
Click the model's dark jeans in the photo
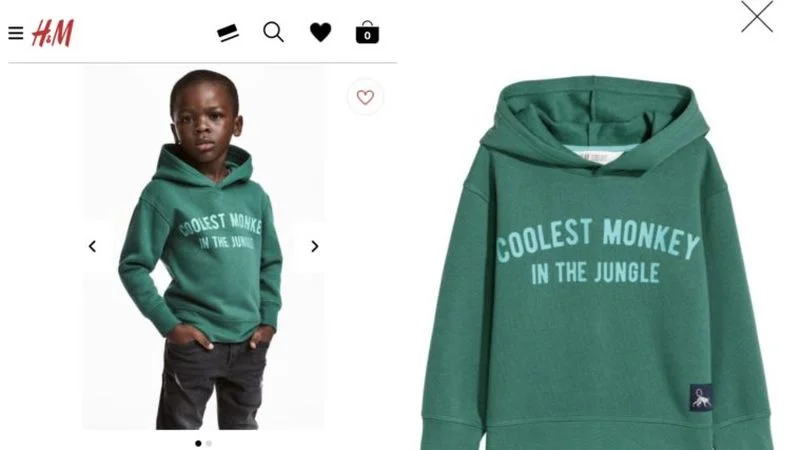212,384
